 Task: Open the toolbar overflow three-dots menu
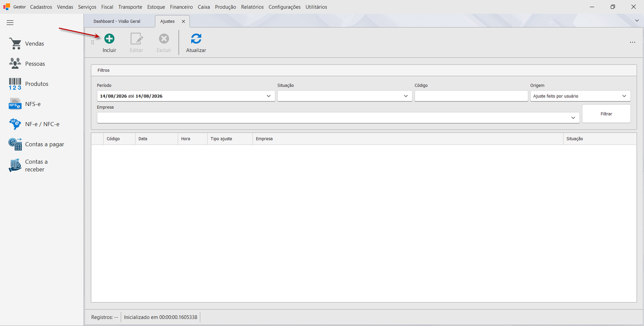(x=633, y=42)
